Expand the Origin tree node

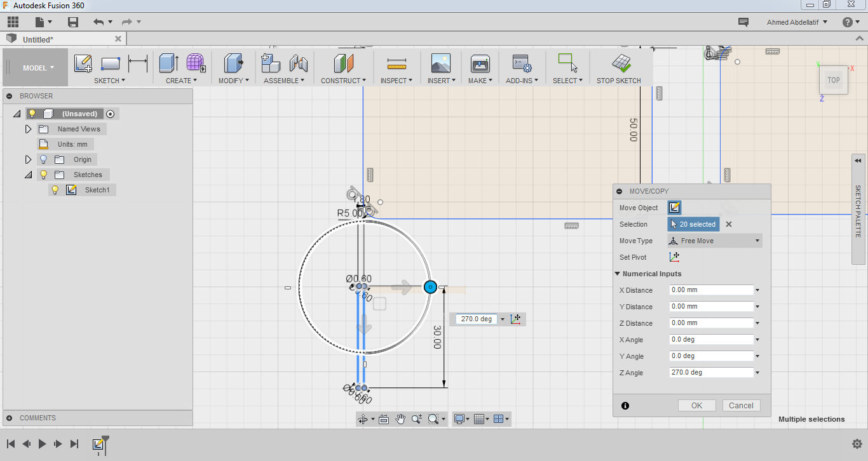(x=28, y=159)
